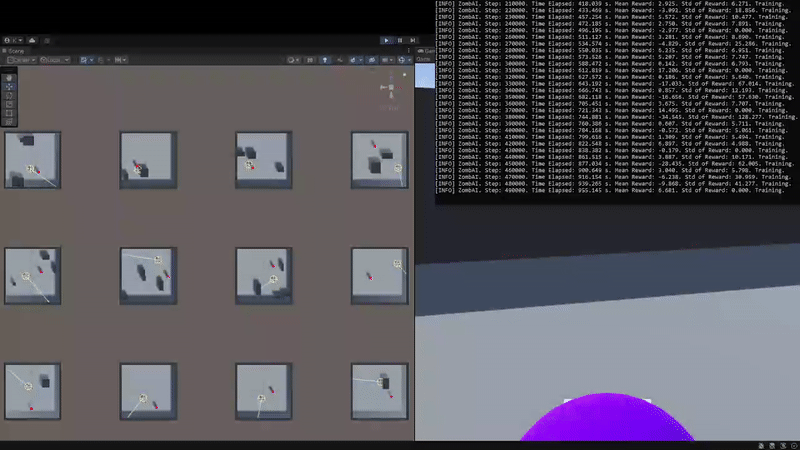Select the Rect tool
Screen dimensions: 800x450
(x=9, y=113)
